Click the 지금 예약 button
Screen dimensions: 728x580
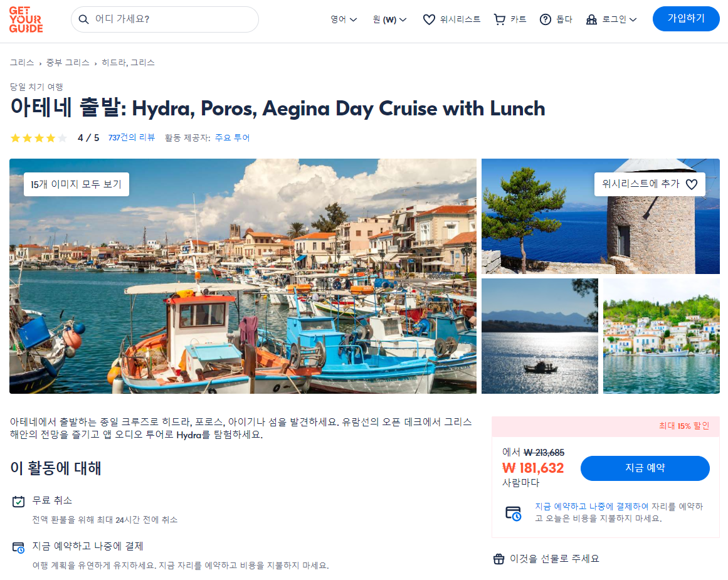tap(645, 468)
